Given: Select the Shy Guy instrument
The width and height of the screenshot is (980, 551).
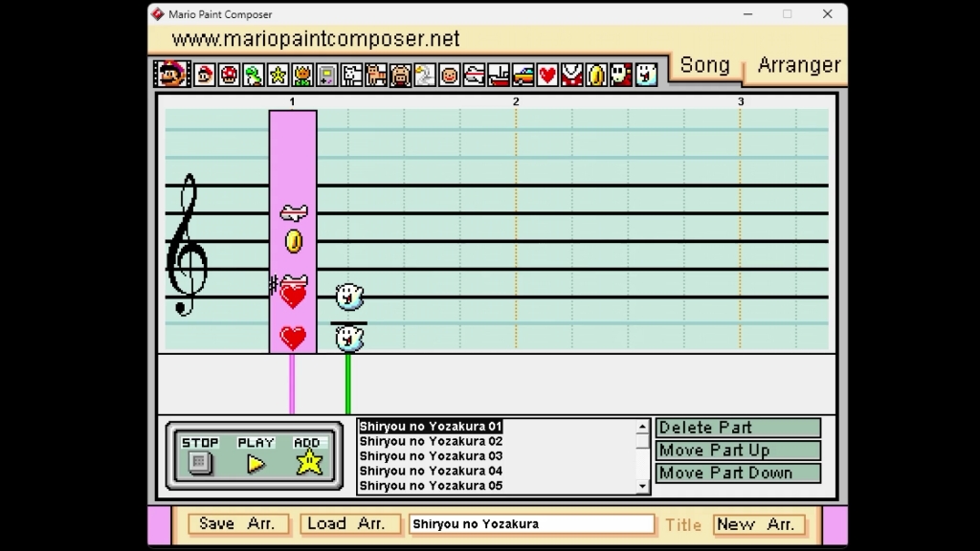Looking at the screenshot, I should tap(621, 75).
